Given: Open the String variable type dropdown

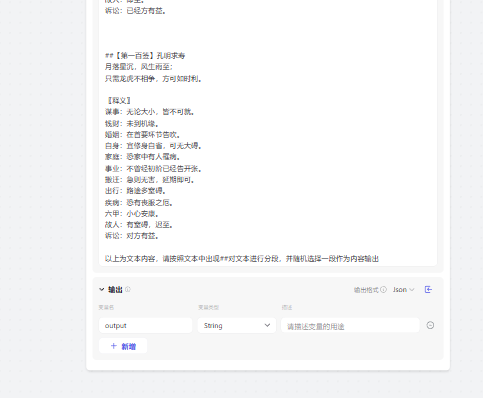Looking at the screenshot, I should click(x=237, y=326).
